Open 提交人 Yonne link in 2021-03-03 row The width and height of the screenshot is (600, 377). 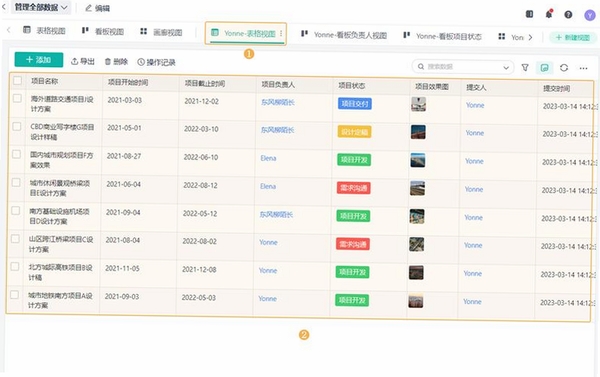(x=475, y=105)
